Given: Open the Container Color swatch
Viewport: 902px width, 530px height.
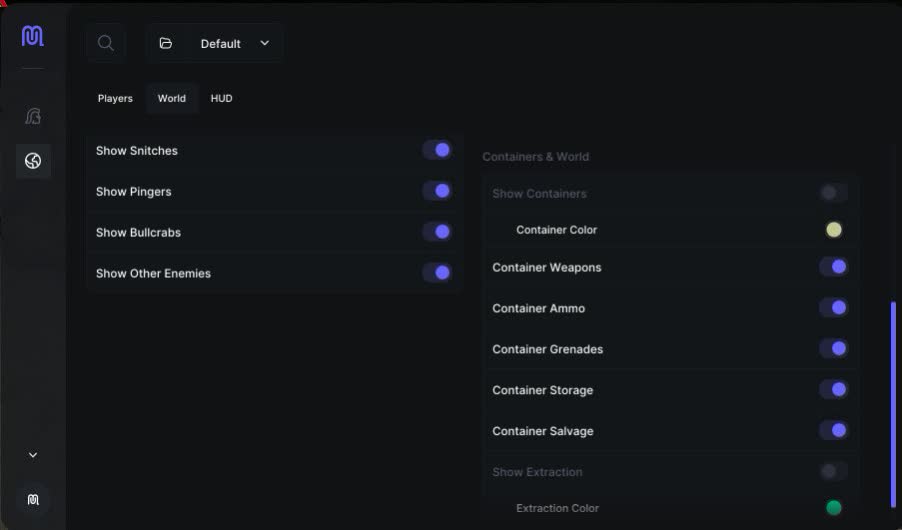Looking at the screenshot, I should [834, 230].
